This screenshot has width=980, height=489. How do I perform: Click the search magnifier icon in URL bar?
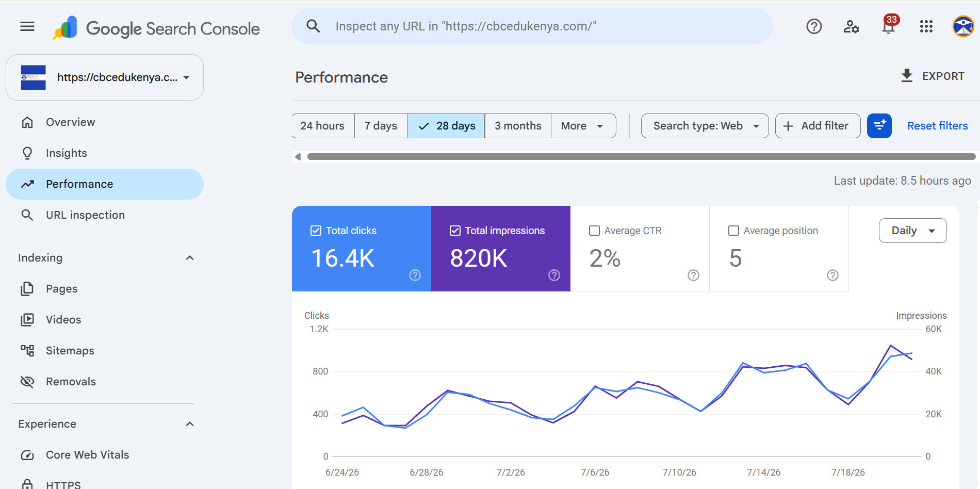(313, 26)
